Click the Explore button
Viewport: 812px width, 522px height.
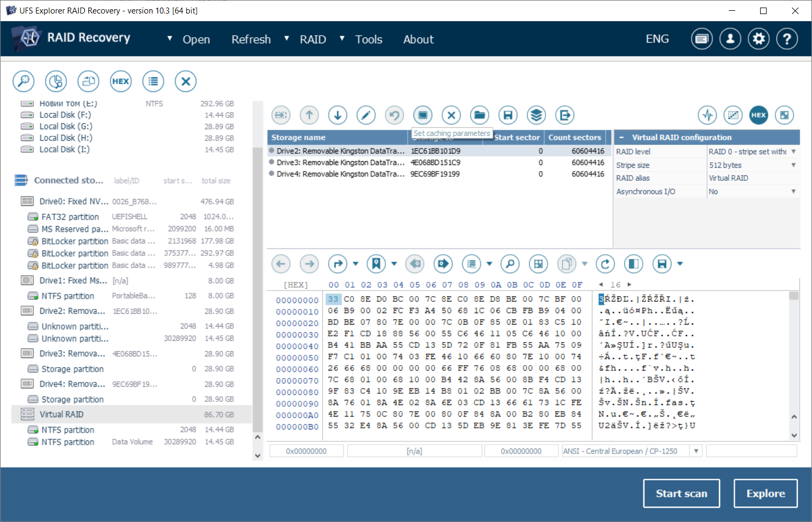[x=766, y=493]
